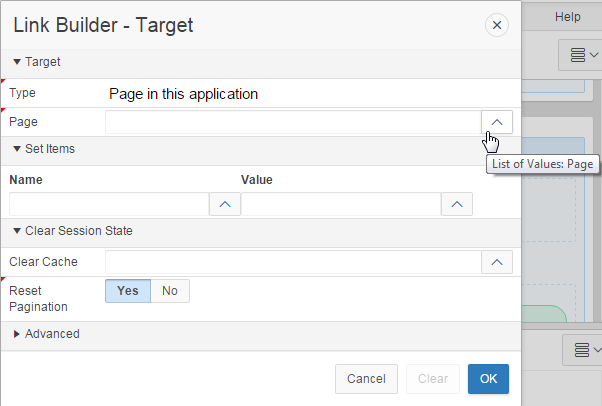
Task: Open the top-right menu dropdown behind dialog
Action: click(x=583, y=55)
